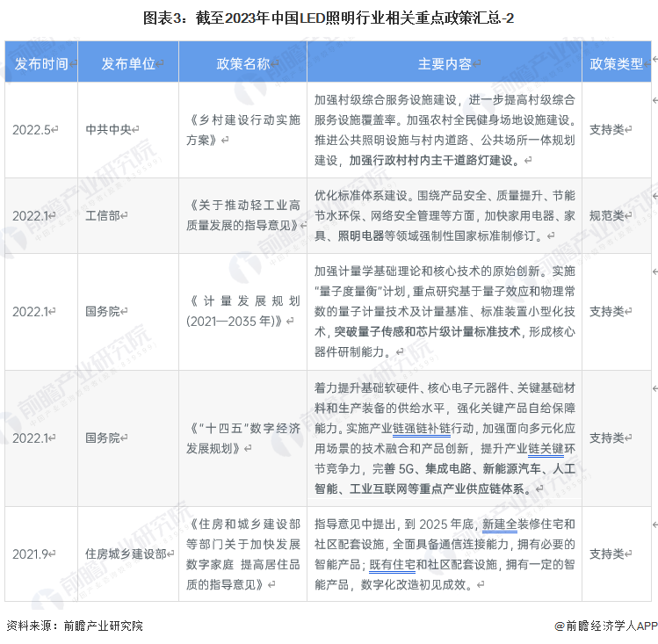This screenshot has height=644, width=658.
Task: Click the 规范类 policy type cell
Action: click(606, 215)
